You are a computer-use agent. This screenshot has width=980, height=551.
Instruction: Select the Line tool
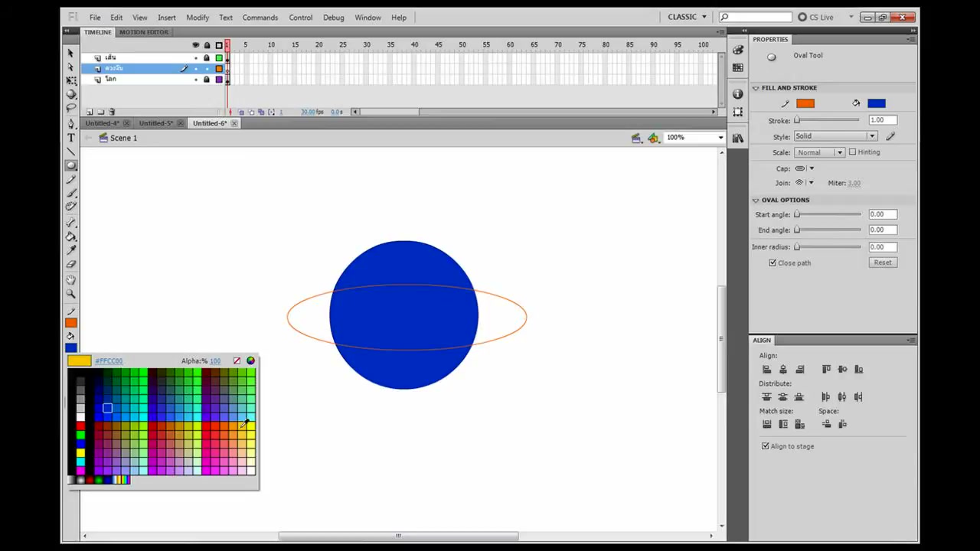(x=70, y=152)
